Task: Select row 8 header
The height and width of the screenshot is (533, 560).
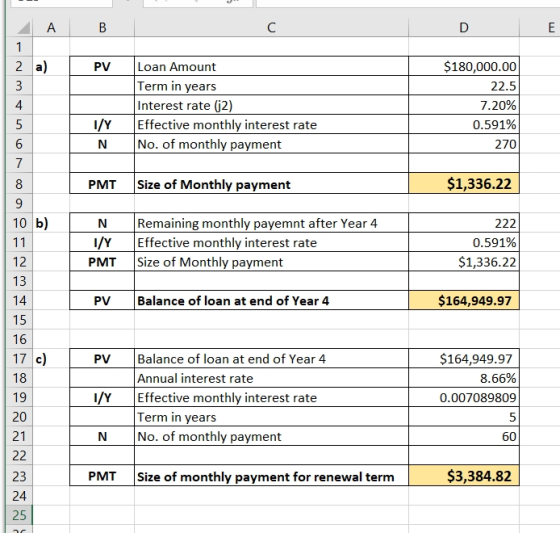Action: (19, 184)
